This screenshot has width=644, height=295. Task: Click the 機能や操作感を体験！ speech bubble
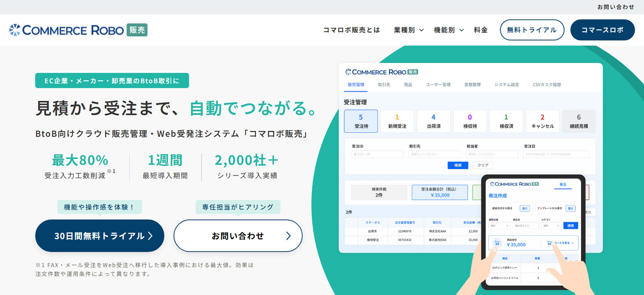pyautogui.click(x=99, y=207)
